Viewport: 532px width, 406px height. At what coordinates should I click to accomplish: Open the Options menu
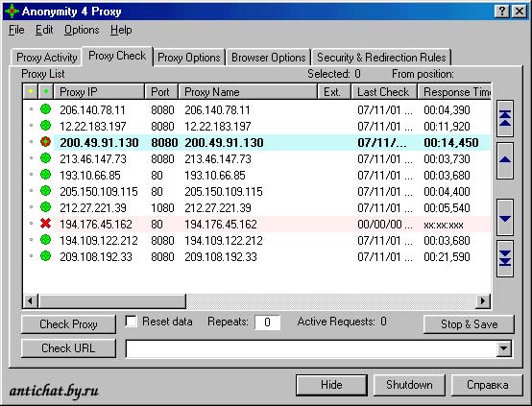82,30
